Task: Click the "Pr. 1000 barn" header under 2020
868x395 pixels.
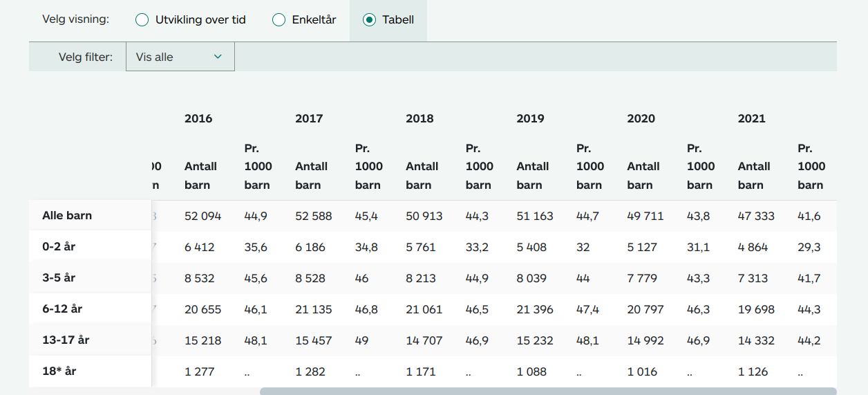Action: pyautogui.click(x=700, y=167)
